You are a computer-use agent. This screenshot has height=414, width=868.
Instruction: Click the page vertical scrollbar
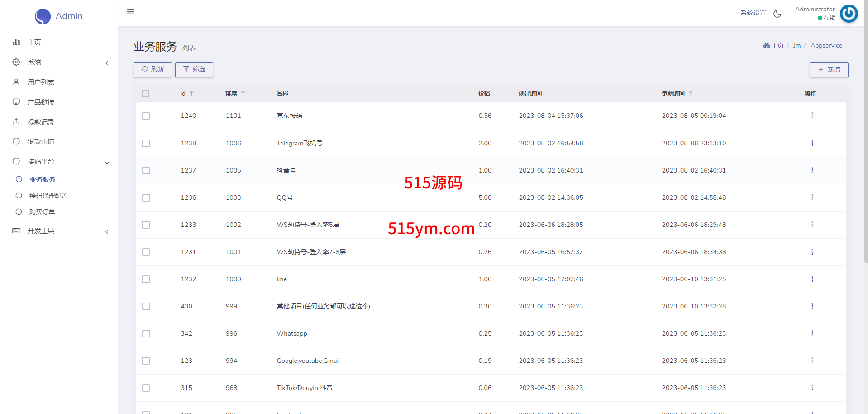point(865,136)
